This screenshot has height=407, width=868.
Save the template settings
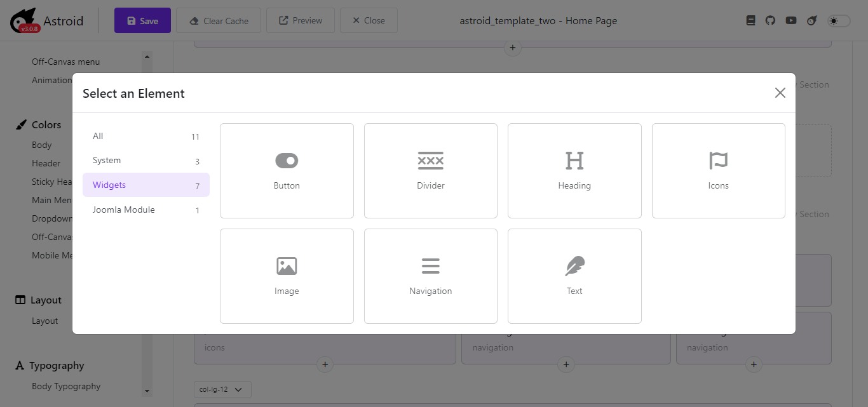point(142,20)
